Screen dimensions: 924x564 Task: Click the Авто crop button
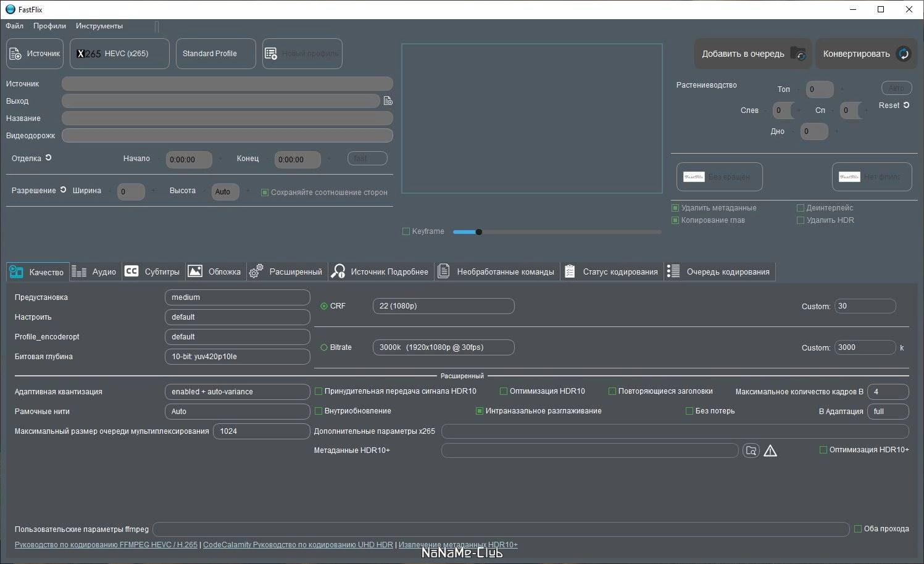(897, 88)
